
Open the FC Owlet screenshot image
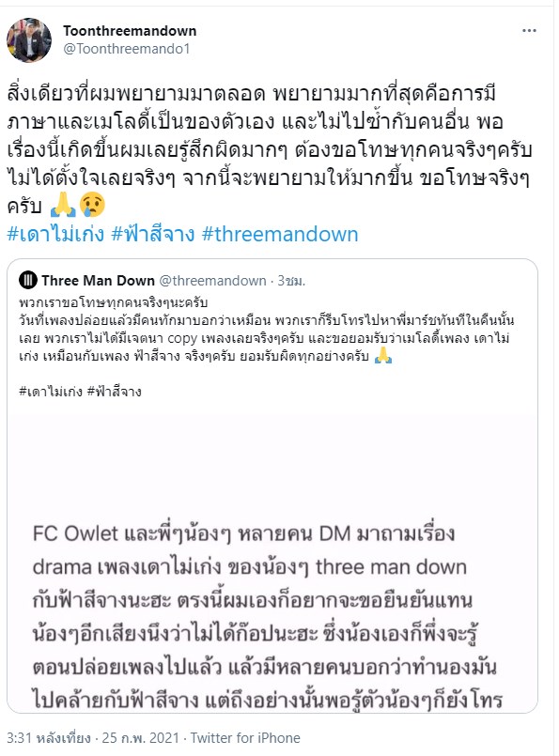272,562
